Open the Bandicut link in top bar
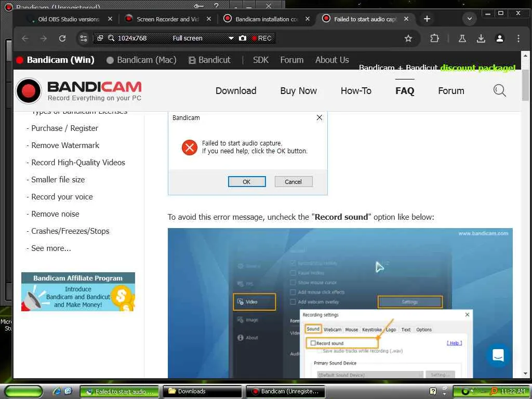Screen dimensions: 532x399 click(x=210, y=60)
